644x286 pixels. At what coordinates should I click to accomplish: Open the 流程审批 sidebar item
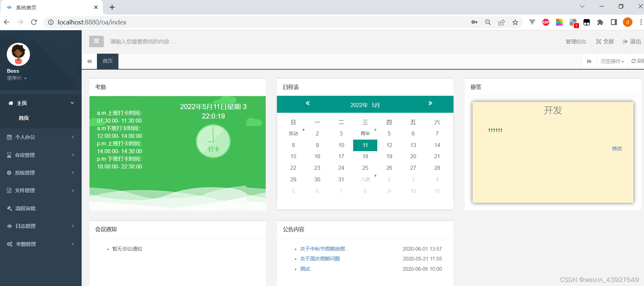pyautogui.click(x=41, y=208)
